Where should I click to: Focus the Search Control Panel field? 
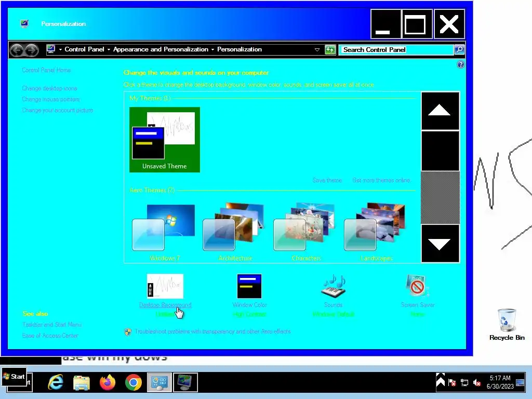pos(396,50)
